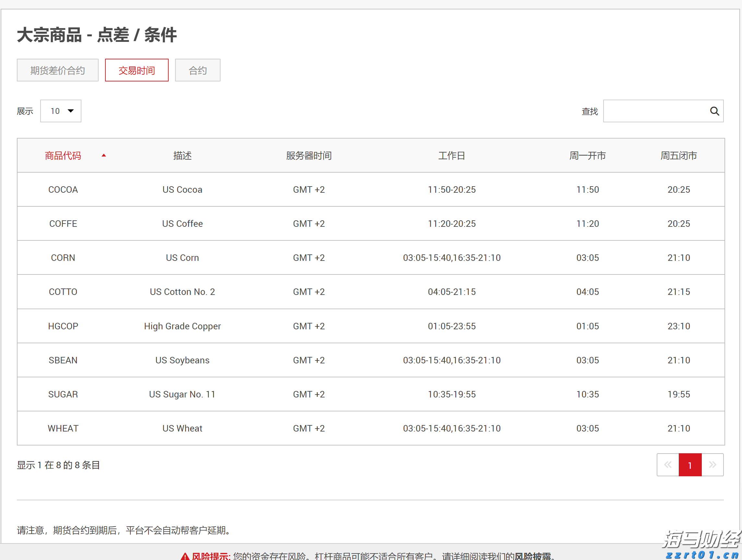Click the next page double-arrow icon
The width and height of the screenshot is (742, 560).
point(712,465)
